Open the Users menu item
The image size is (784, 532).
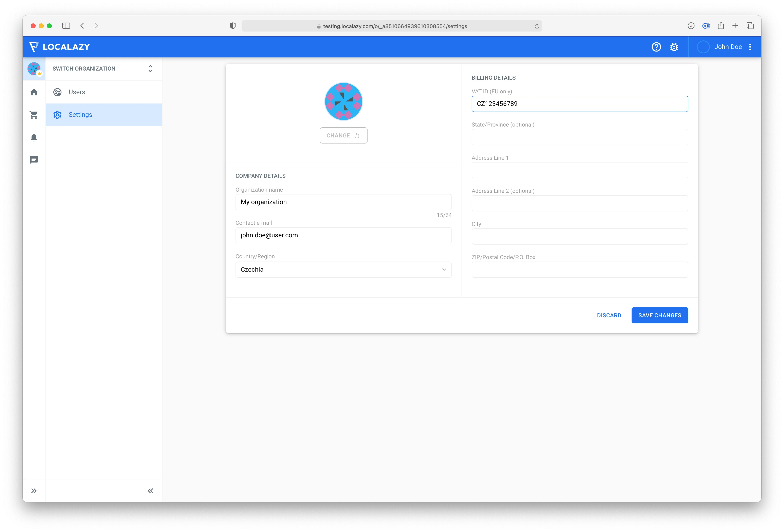[77, 92]
